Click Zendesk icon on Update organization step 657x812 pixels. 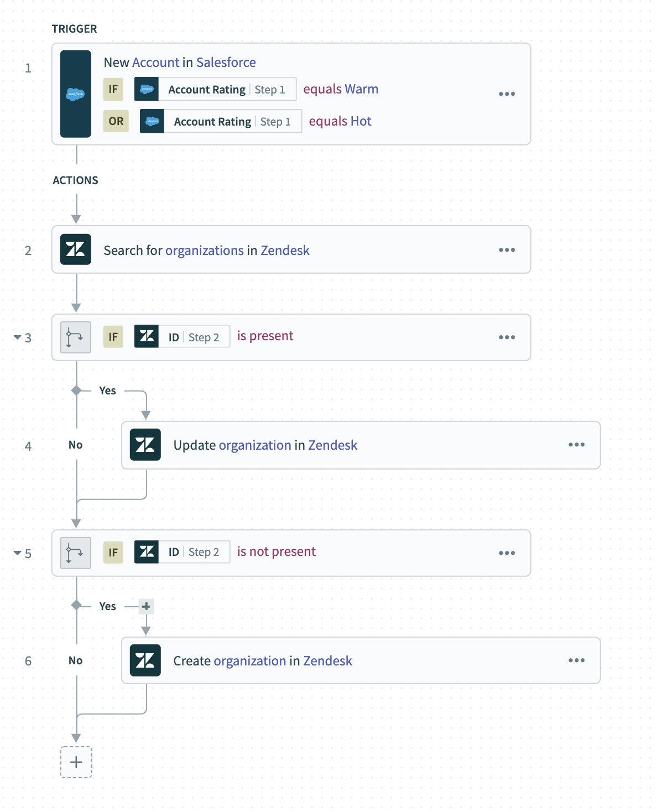click(x=145, y=445)
